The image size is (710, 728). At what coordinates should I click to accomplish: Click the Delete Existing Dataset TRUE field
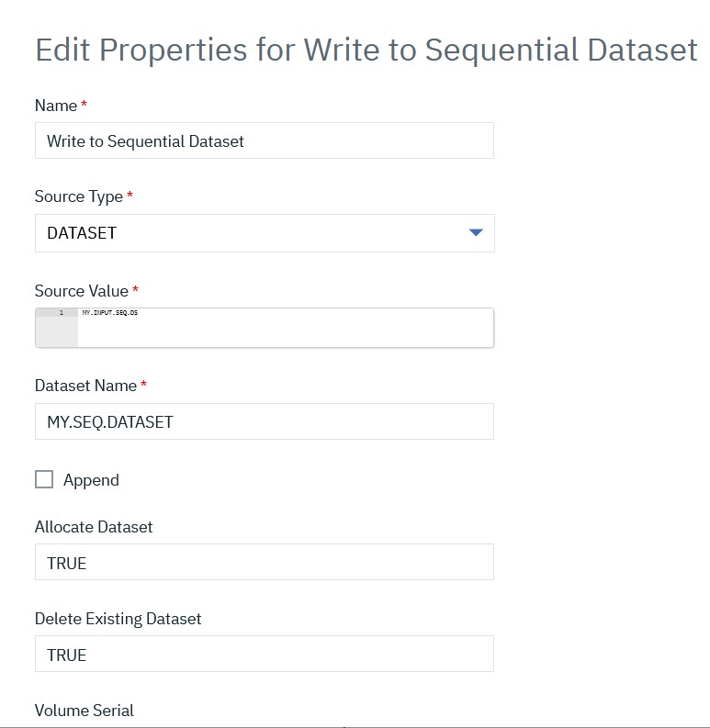265,654
